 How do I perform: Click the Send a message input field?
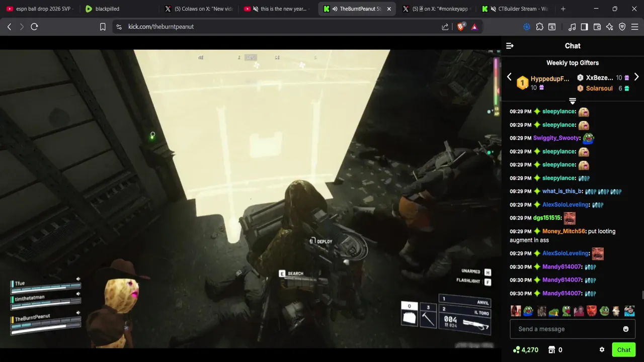(x=573, y=329)
